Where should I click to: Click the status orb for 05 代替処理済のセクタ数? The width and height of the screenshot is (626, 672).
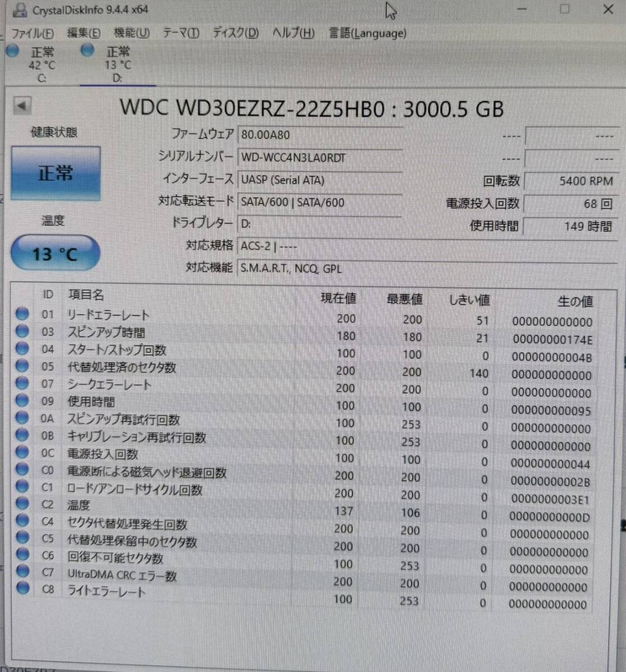[x=22, y=366]
